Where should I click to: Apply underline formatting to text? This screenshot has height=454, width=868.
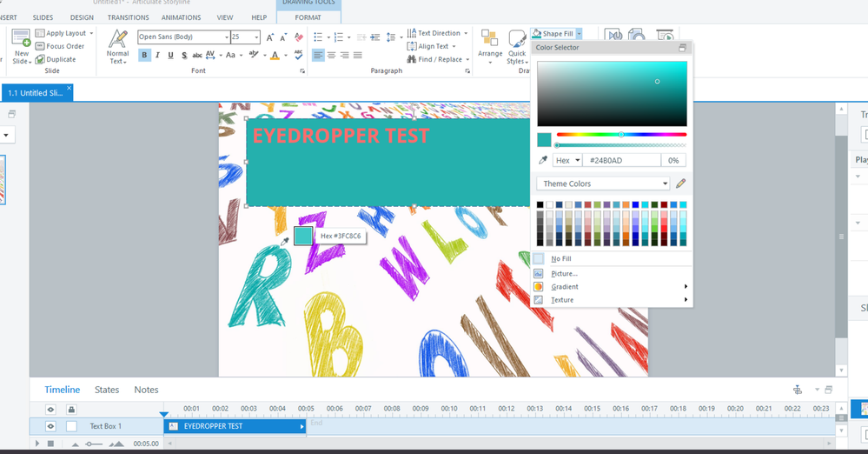coord(170,56)
